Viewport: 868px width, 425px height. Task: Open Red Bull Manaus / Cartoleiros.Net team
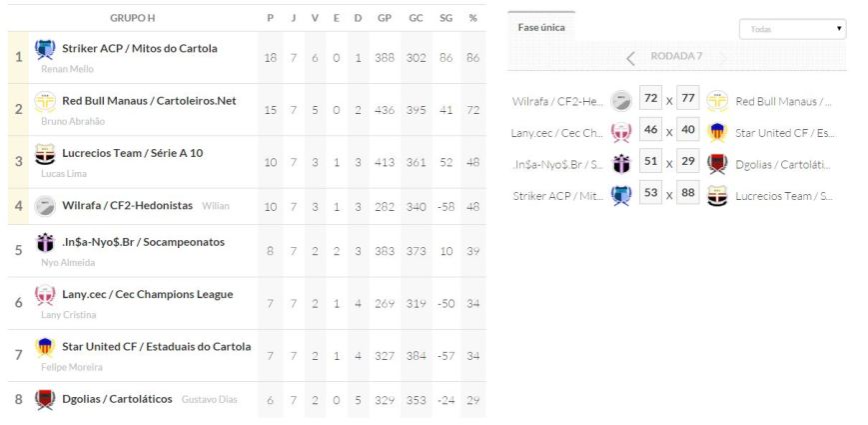(x=149, y=100)
